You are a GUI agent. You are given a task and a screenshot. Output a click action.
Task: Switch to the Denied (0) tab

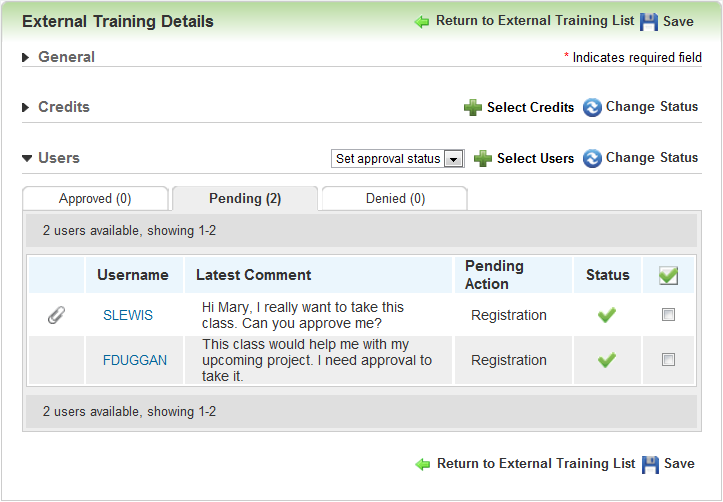click(x=395, y=199)
